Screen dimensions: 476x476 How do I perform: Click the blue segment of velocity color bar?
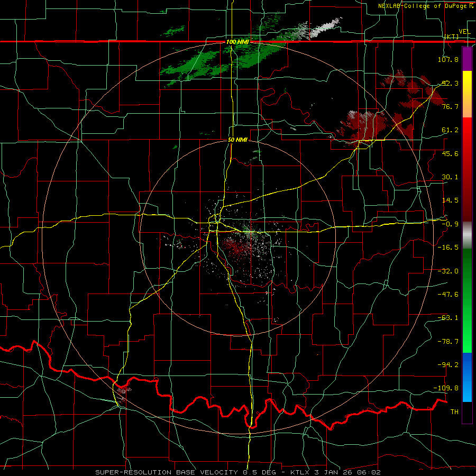467,377
